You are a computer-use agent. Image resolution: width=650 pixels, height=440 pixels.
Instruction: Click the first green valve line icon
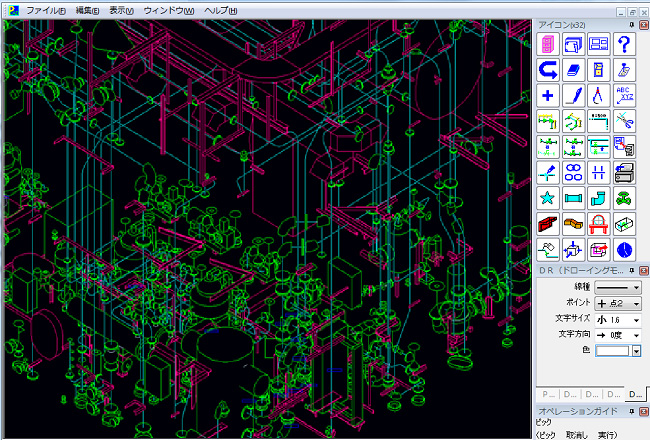(x=548, y=147)
